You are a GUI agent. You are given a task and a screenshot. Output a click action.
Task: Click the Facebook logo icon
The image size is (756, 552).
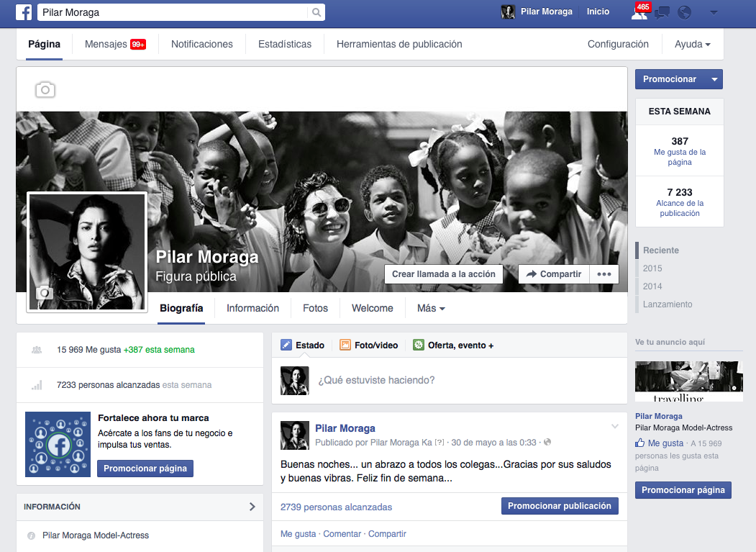(24, 12)
